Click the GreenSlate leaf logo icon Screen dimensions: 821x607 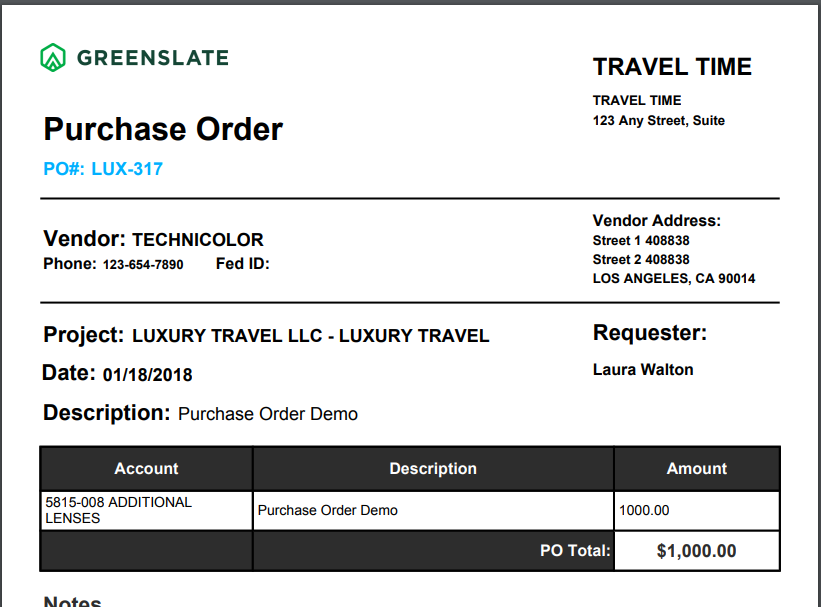pos(53,57)
